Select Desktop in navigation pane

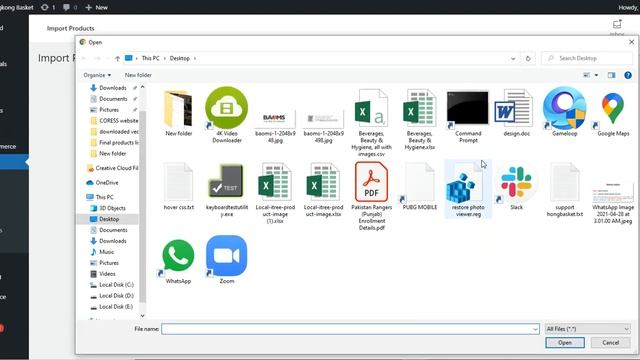point(109,219)
